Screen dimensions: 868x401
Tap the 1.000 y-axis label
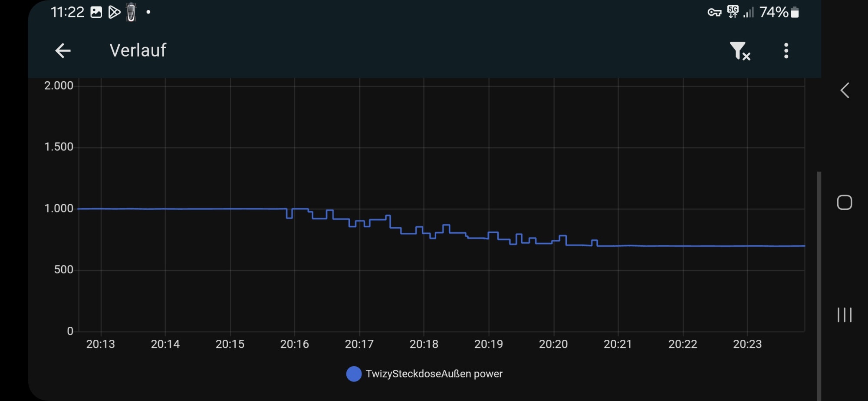click(x=59, y=209)
